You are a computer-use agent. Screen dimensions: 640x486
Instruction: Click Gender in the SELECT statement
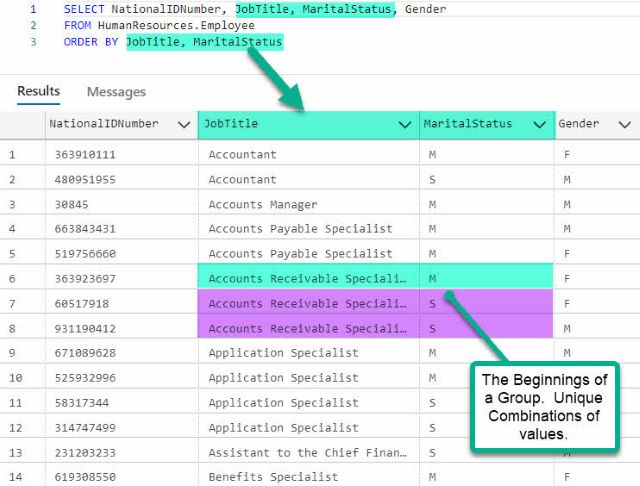click(x=425, y=9)
